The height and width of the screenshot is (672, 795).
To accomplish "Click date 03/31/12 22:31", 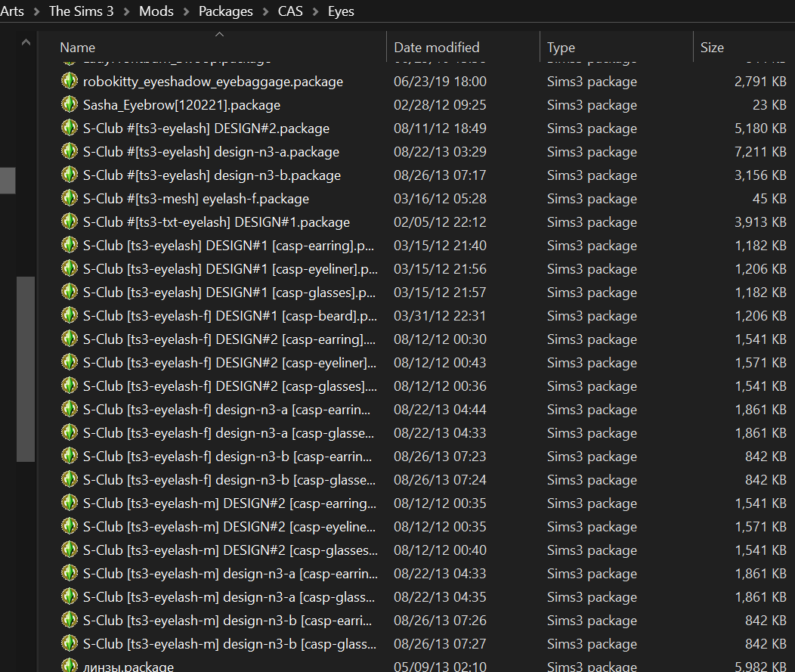I will [440, 316].
